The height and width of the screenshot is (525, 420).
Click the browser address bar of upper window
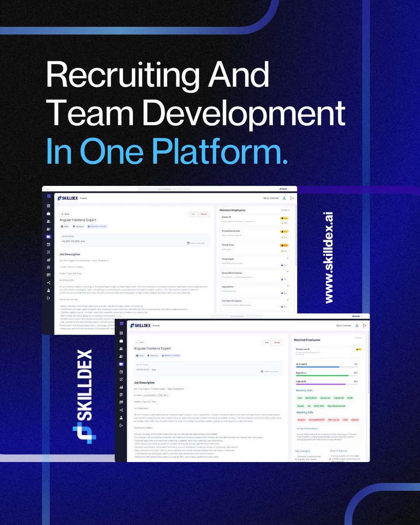[x=164, y=189]
